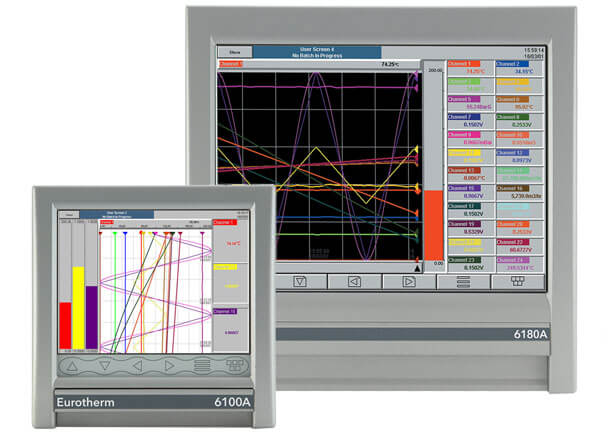Screen dimensions: 610x433
Task: Click the green pen marker atop the 6100A chart
Action: [115, 233]
